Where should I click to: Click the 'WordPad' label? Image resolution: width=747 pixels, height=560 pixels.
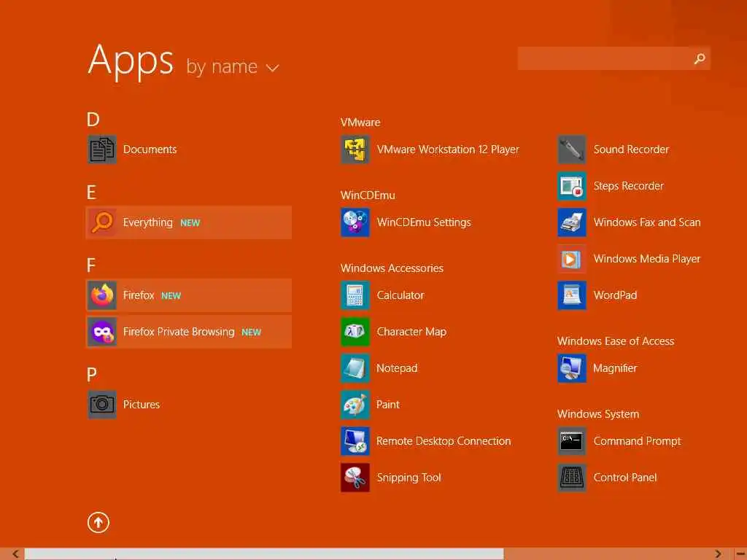click(614, 295)
